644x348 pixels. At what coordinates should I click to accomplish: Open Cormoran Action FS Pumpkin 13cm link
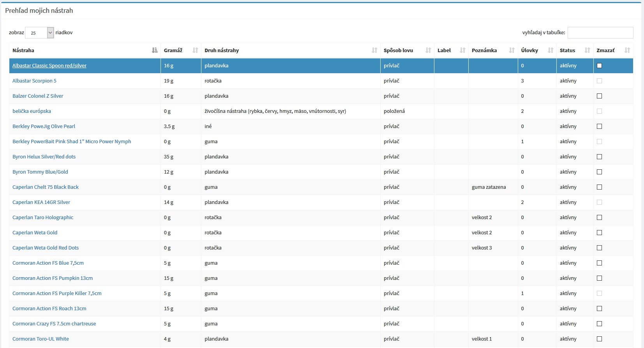(x=53, y=278)
